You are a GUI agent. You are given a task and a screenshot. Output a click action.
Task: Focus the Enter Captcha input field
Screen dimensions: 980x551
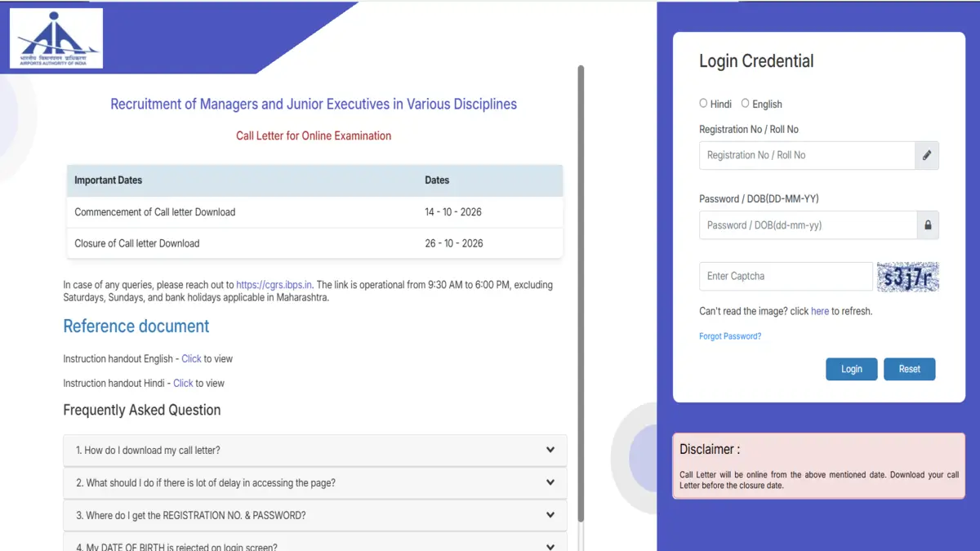point(786,277)
